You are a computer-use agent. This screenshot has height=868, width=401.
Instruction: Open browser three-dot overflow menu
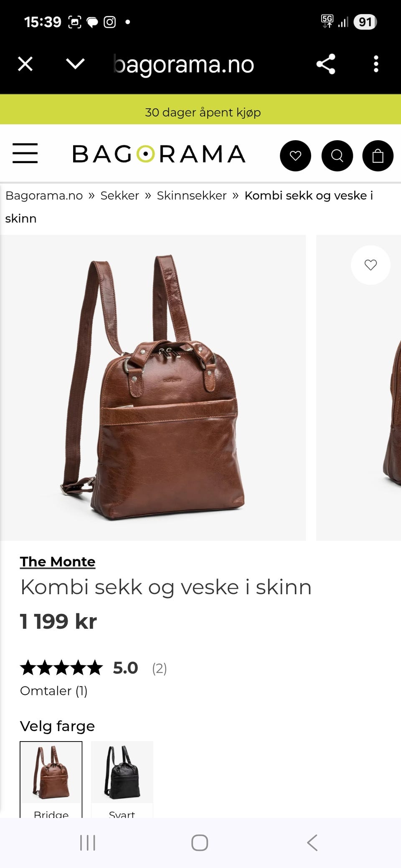[376, 64]
